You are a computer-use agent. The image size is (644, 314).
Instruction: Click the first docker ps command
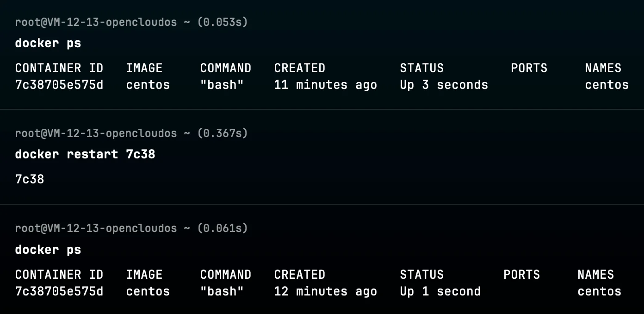tap(48, 44)
